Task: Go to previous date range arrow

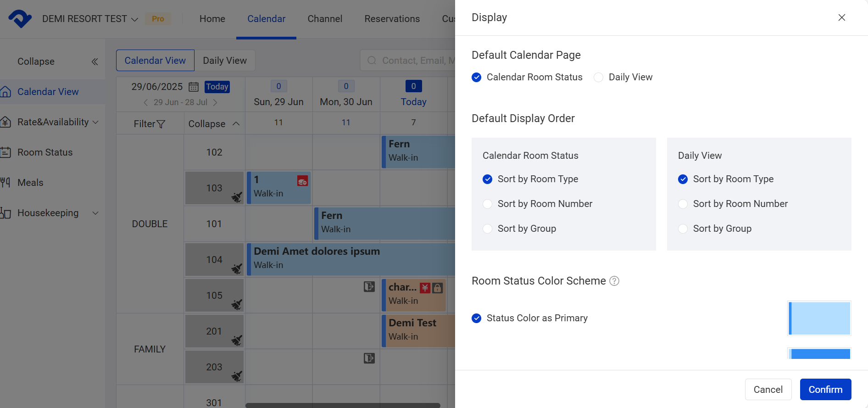Action: pyautogui.click(x=145, y=102)
